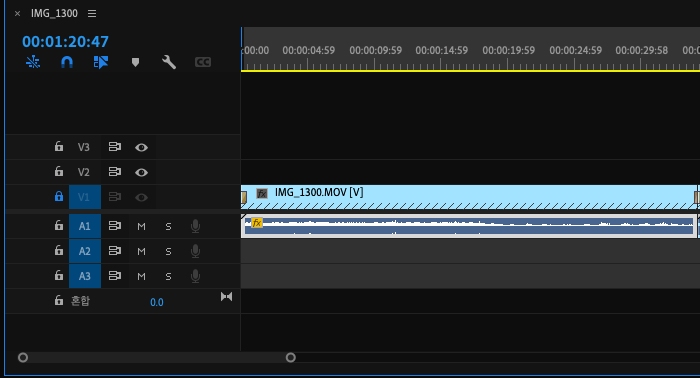The width and height of the screenshot is (700, 378).
Task: Unlock the locked V1 track
Action: coord(58,196)
